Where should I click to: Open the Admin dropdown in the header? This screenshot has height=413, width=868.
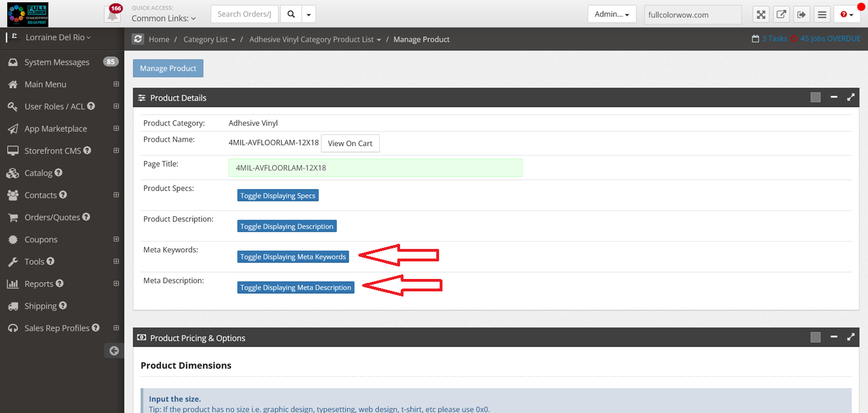tap(611, 14)
